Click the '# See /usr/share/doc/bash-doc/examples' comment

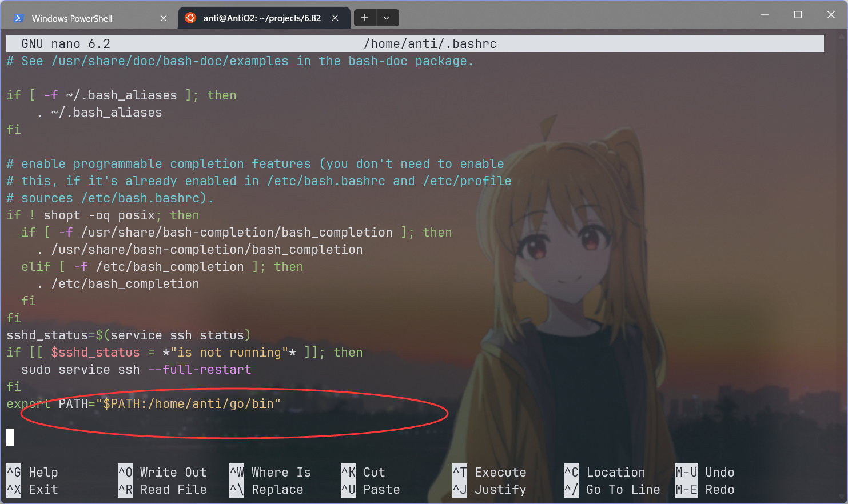click(240, 61)
